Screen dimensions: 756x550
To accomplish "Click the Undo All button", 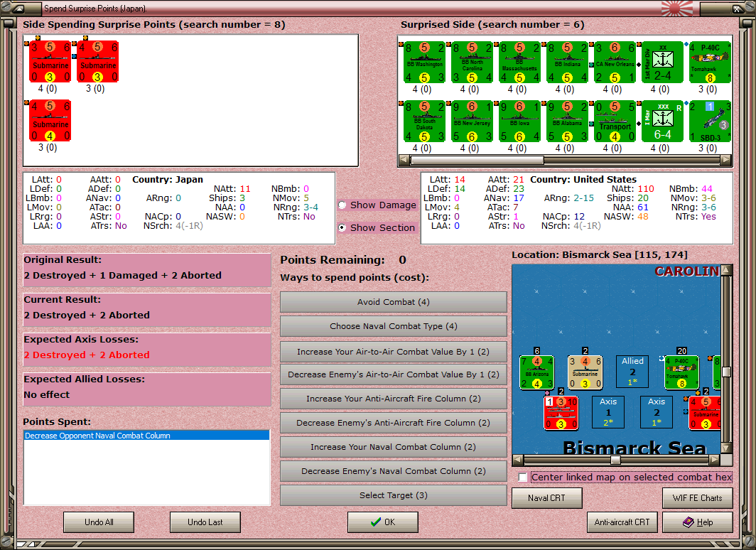I will tap(99, 522).
